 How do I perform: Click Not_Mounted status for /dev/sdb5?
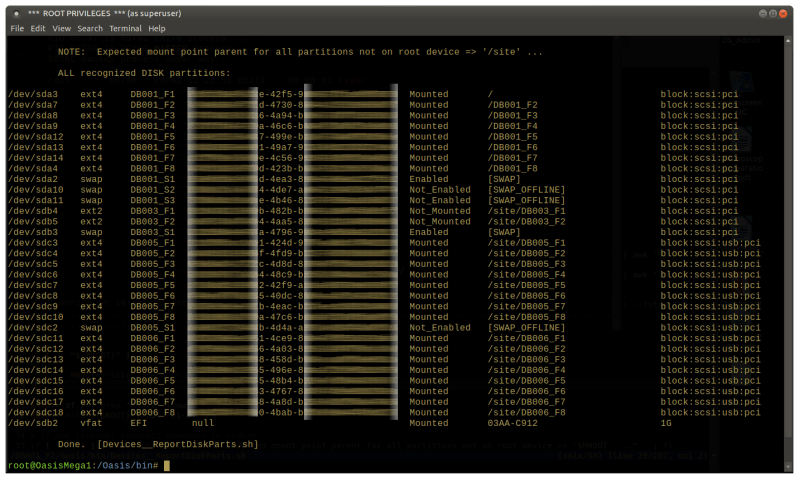pyautogui.click(x=440, y=222)
